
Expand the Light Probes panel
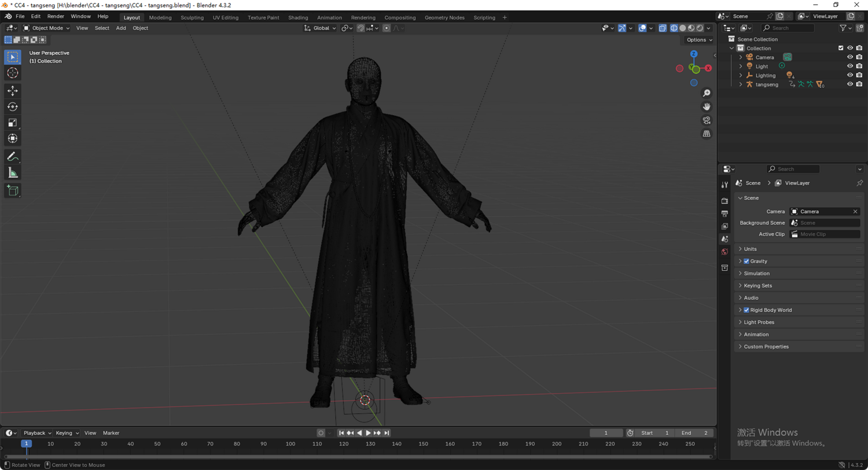tap(799, 322)
